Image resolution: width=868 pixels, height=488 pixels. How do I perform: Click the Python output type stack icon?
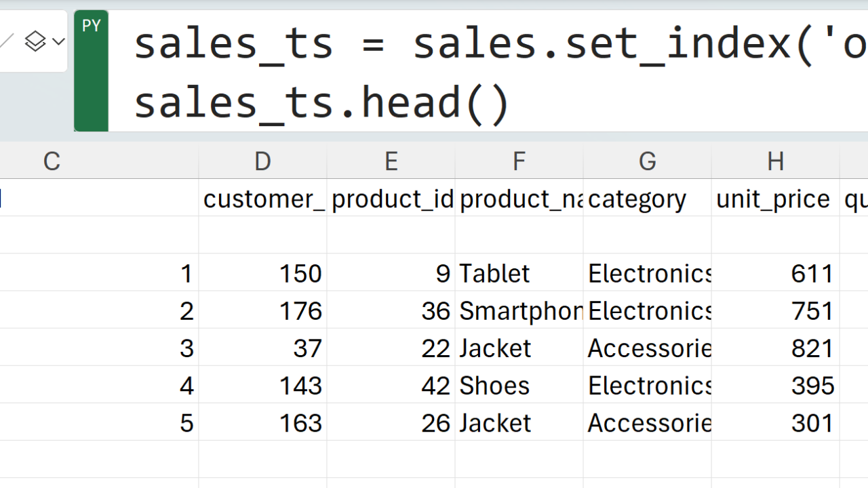click(x=35, y=42)
